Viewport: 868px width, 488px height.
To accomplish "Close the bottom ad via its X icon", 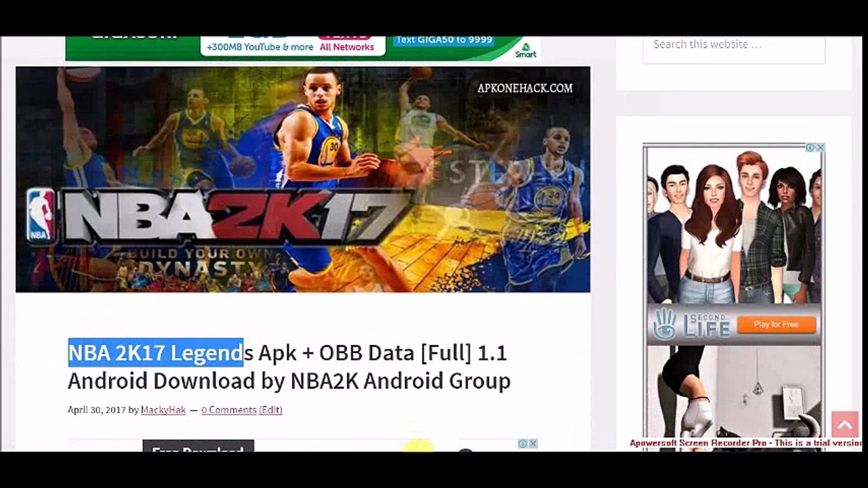I will click(x=533, y=444).
